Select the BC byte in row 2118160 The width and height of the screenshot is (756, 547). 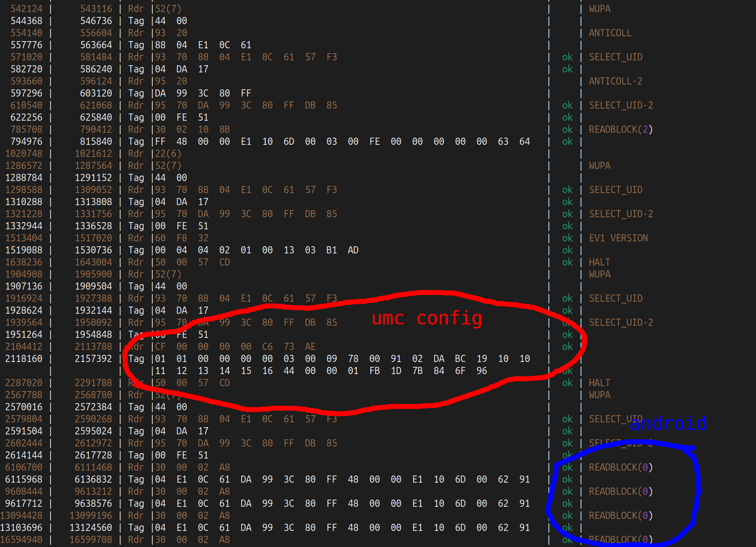click(x=460, y=359)
